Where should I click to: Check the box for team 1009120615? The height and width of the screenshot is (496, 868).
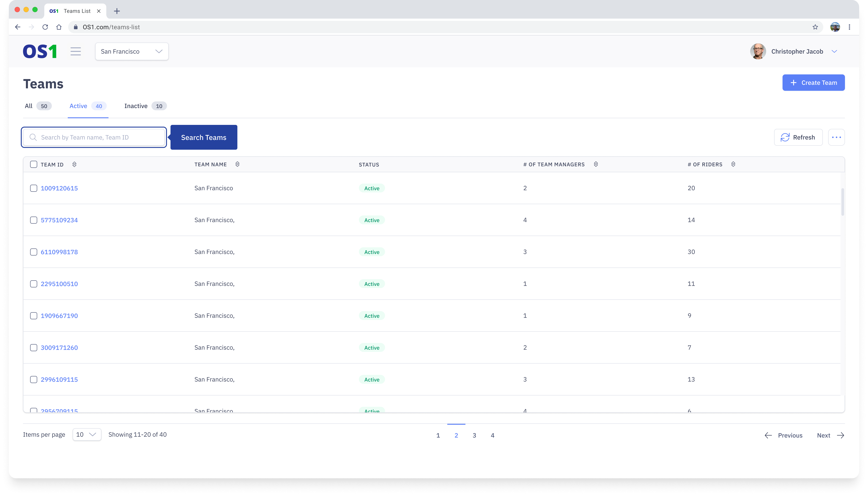pos(34,188)
